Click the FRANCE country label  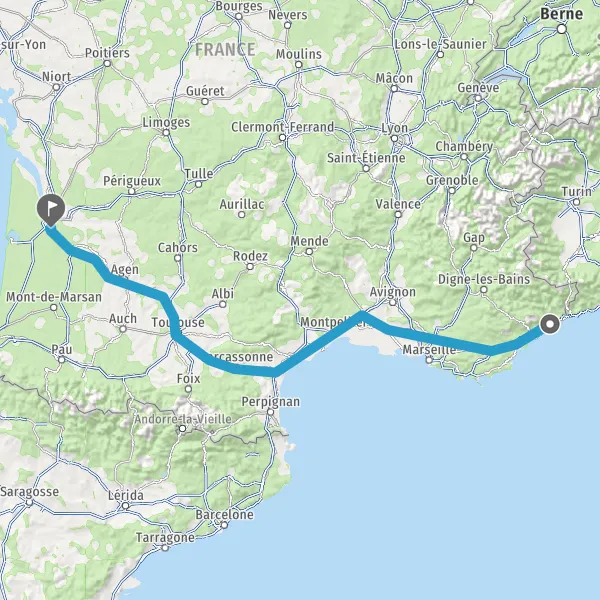pos(225,50)
